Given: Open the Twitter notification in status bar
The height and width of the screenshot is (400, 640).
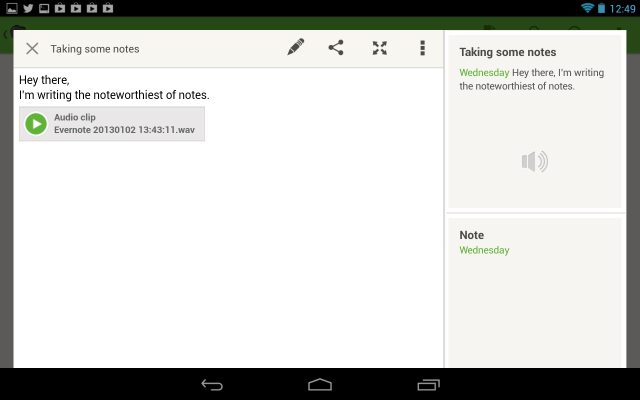Looking at the screenshot, I should coord(28,8).
